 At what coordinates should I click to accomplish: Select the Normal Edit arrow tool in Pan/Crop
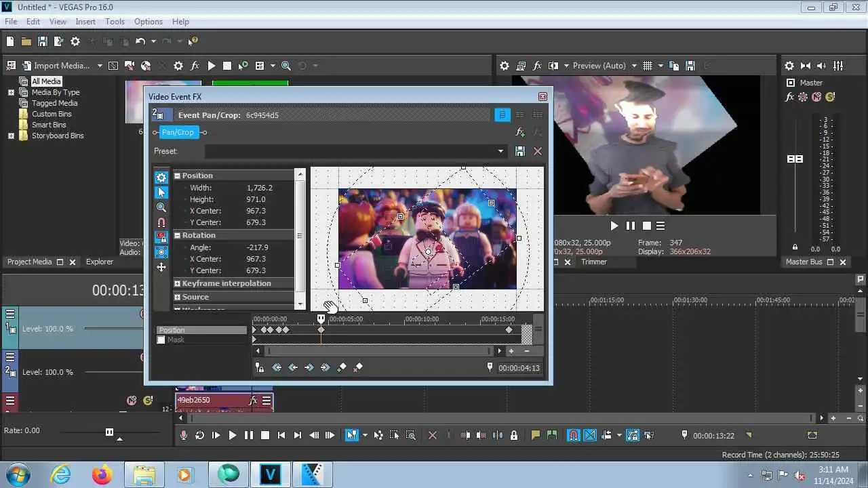point(161,192)
